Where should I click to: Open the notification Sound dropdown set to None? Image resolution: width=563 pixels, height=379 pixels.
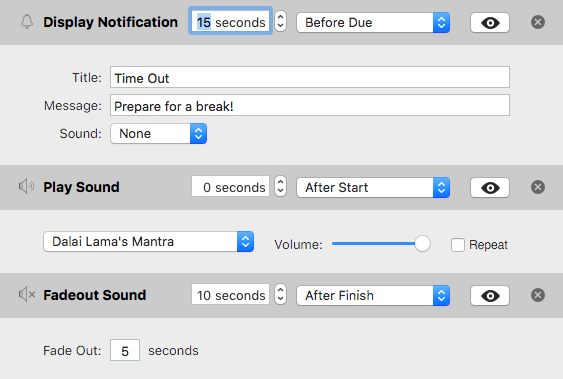pyautogui.click(x=158, y=134)
